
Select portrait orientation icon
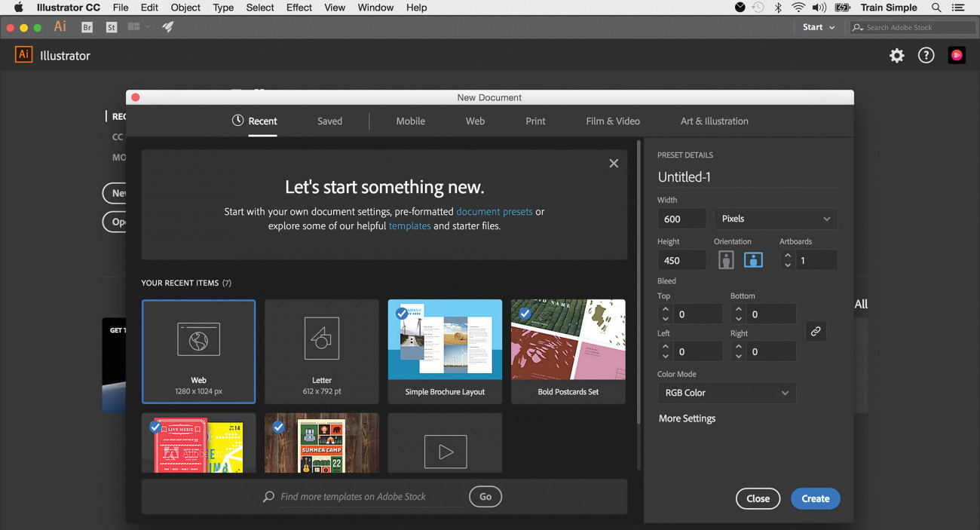(x=726, y=260)
